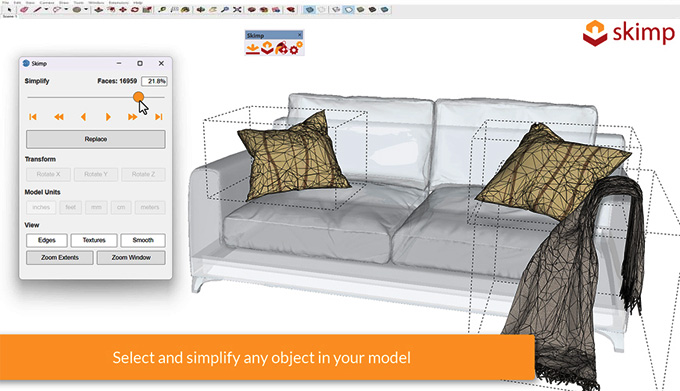Step simplification back one increment
Image resolution: width=680 pixels, height=391 pixels.
83,117
